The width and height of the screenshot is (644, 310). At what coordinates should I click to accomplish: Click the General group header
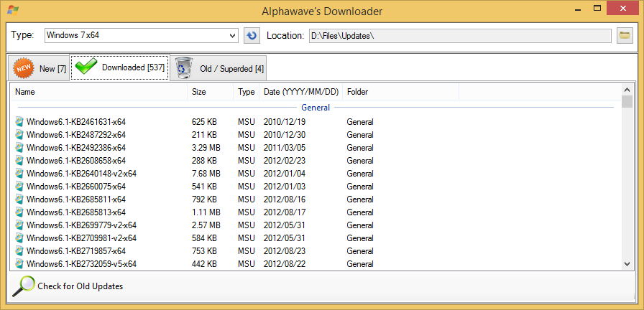point(316,108)
